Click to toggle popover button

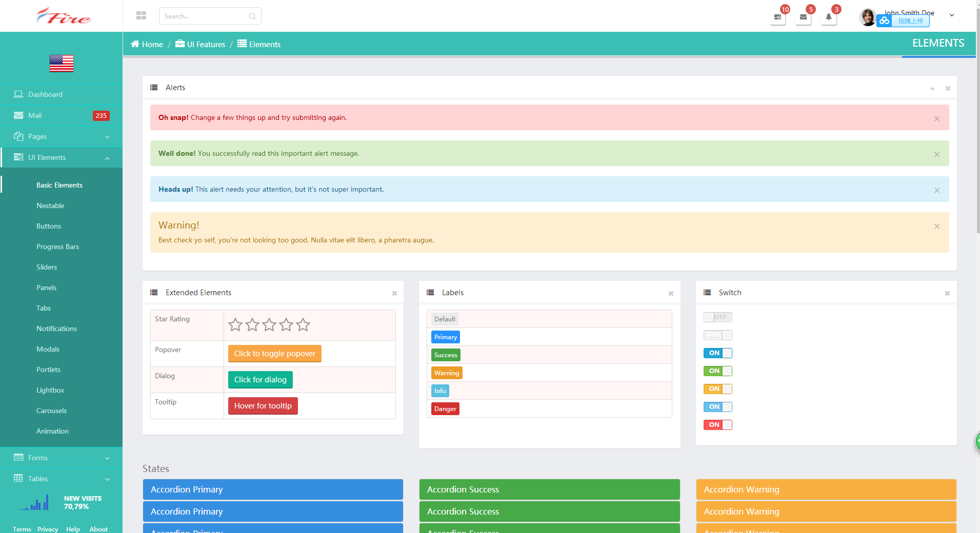click(275, 354)
